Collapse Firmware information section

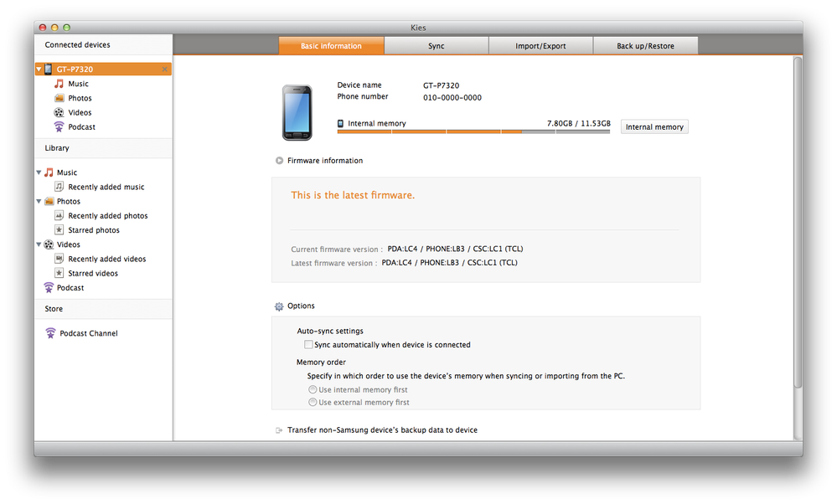click(x=279, y=161)
